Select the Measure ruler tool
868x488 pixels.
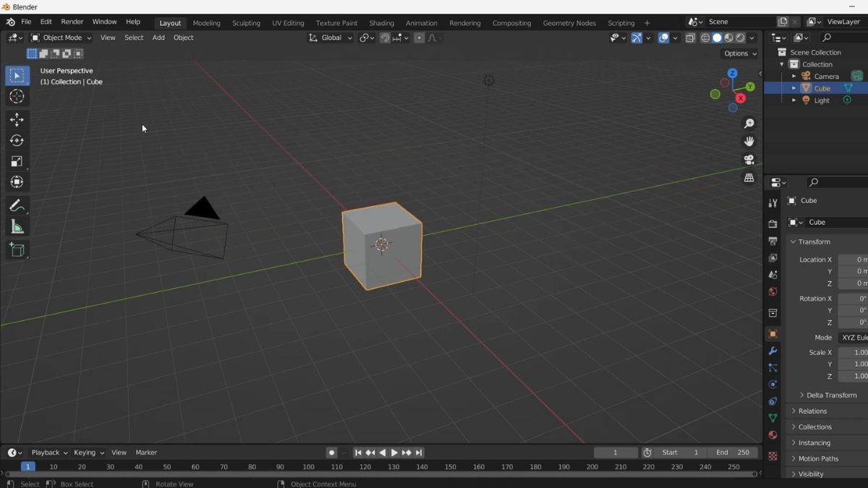pos(17,227)
